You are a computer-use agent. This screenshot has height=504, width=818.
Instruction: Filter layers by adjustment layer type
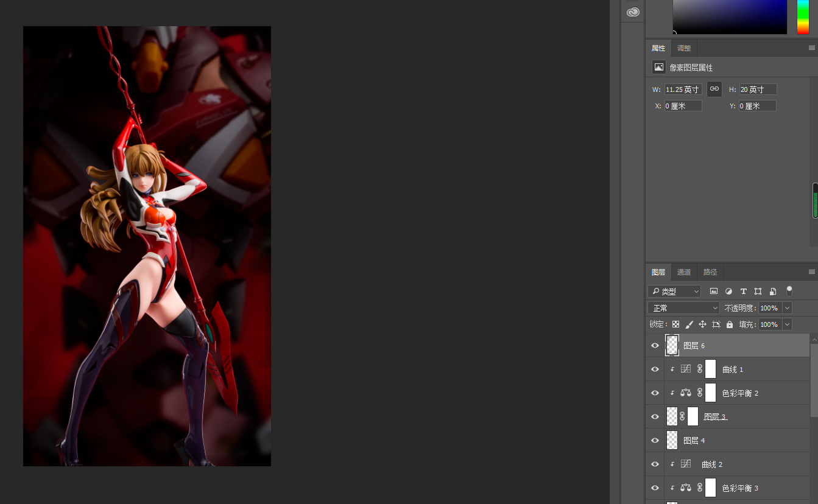pyautogui.click(x=728, y=292)
